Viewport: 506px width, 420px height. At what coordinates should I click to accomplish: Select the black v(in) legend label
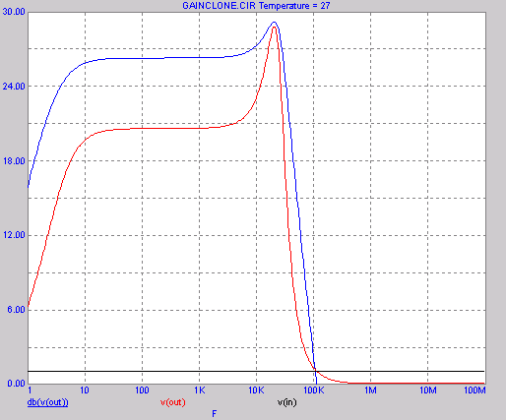click(x=287, y=402)
